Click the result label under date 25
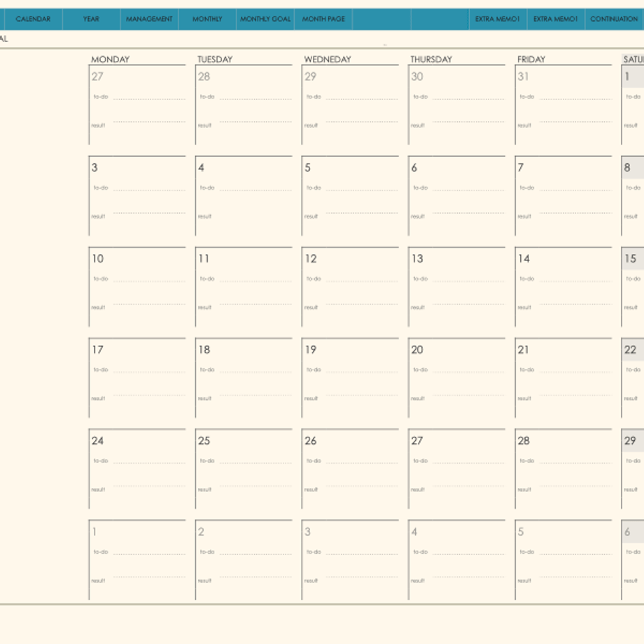The width and height of the screenshot is (644, 644). pos(204,490)
